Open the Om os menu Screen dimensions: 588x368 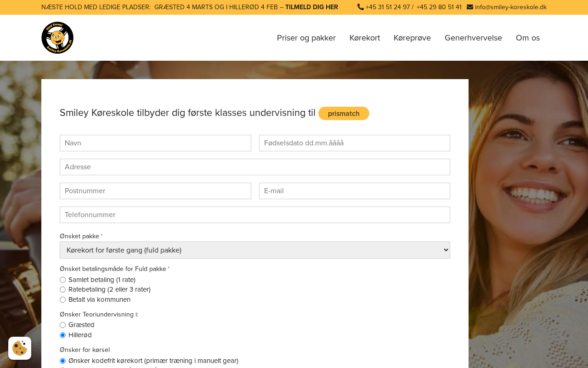[528, 38]
